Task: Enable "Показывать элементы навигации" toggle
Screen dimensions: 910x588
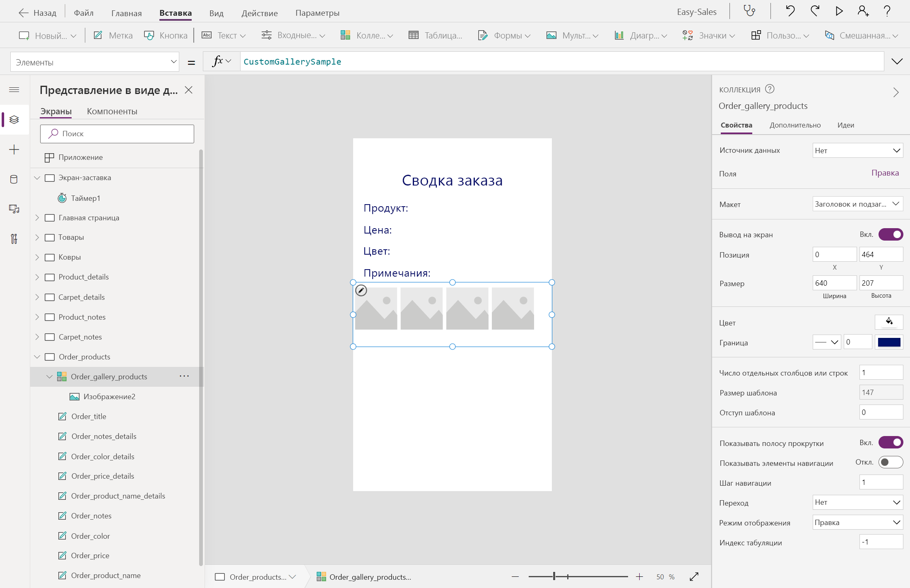Action: [891, 462]
